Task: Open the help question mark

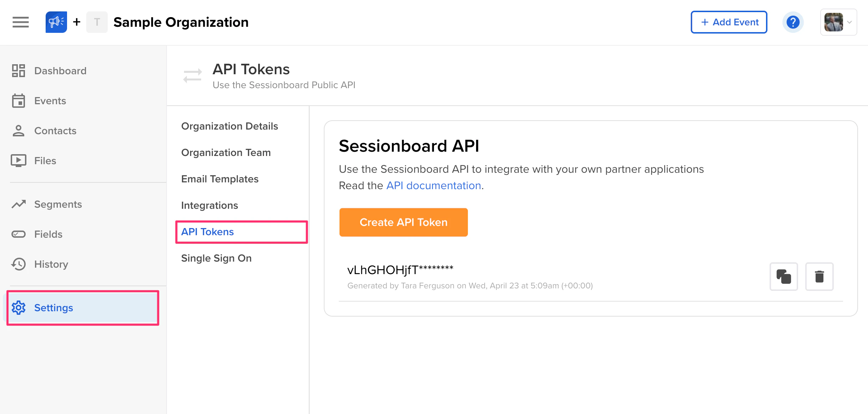Action: (793, 22)
